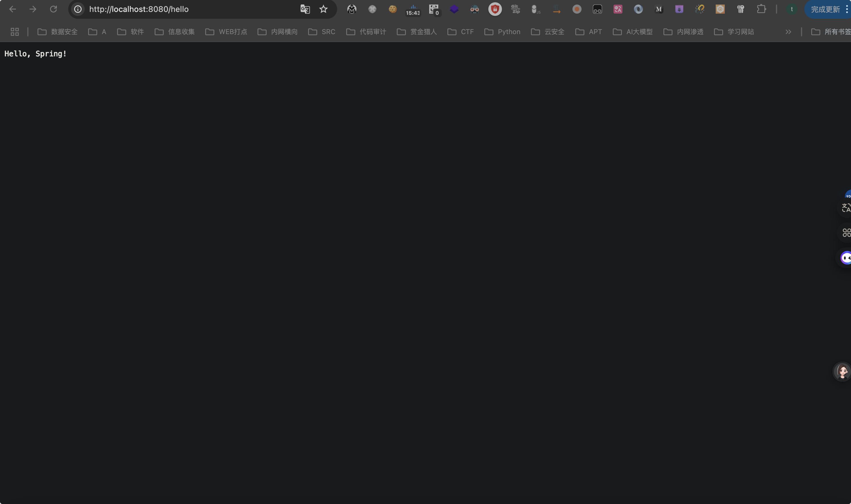The height and width of the screenshot is (504, 851).
Task: Open the 代码审计 bookmark folder
Action: (x=366, y=32)
